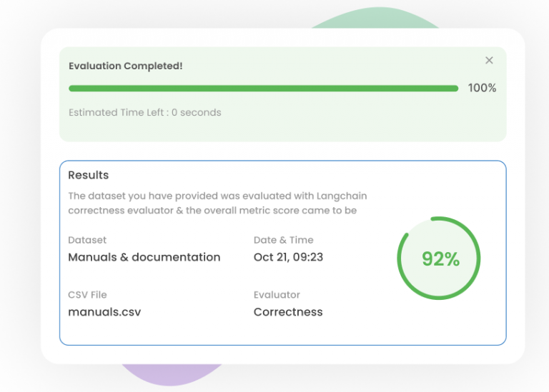Click the Date & Time label

point(283,240)
